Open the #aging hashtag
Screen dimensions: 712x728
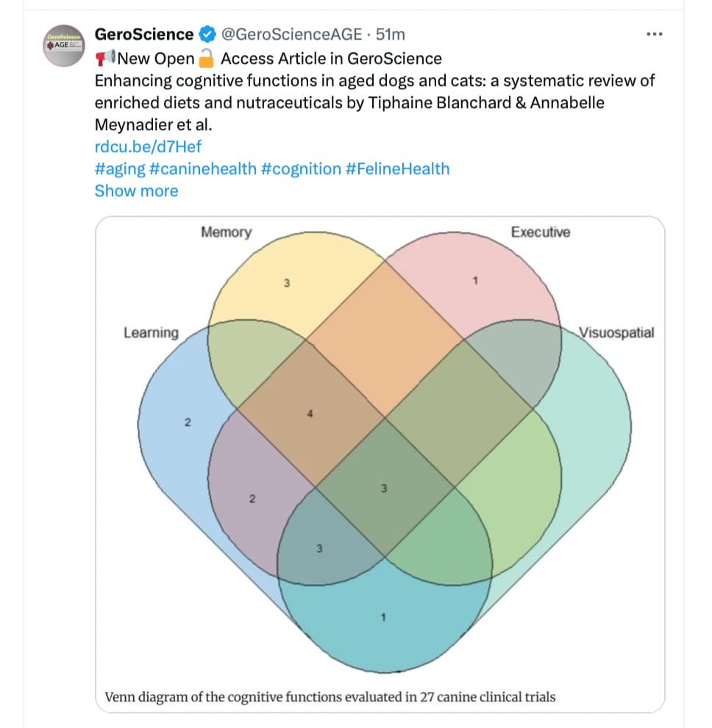pos(120,169)
